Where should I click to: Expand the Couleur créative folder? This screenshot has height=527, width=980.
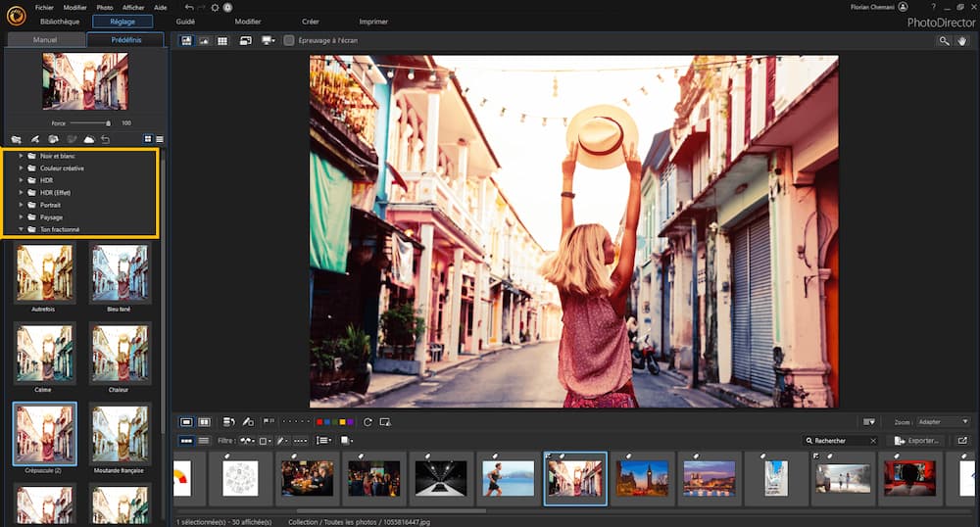pyautogui.click(x=21, y=168)
